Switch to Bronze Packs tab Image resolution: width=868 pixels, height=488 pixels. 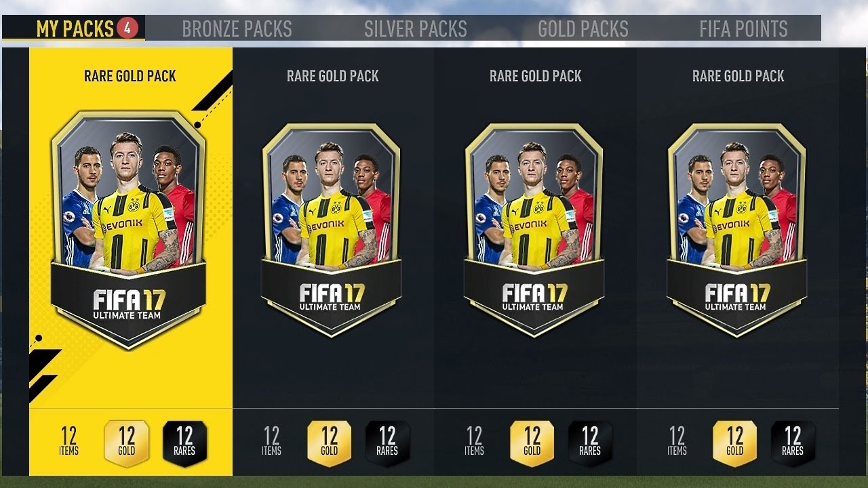click(x=237, y=29)
